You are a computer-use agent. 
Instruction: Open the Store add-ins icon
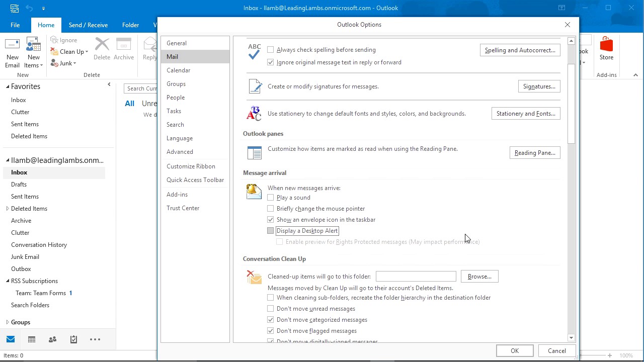[606, 49]
